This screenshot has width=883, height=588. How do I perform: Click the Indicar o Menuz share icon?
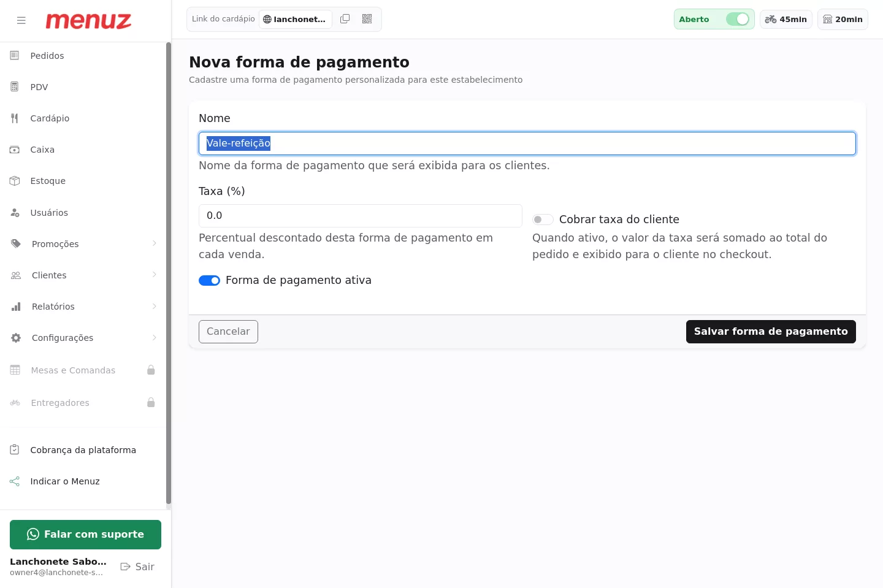click(15, 481)
